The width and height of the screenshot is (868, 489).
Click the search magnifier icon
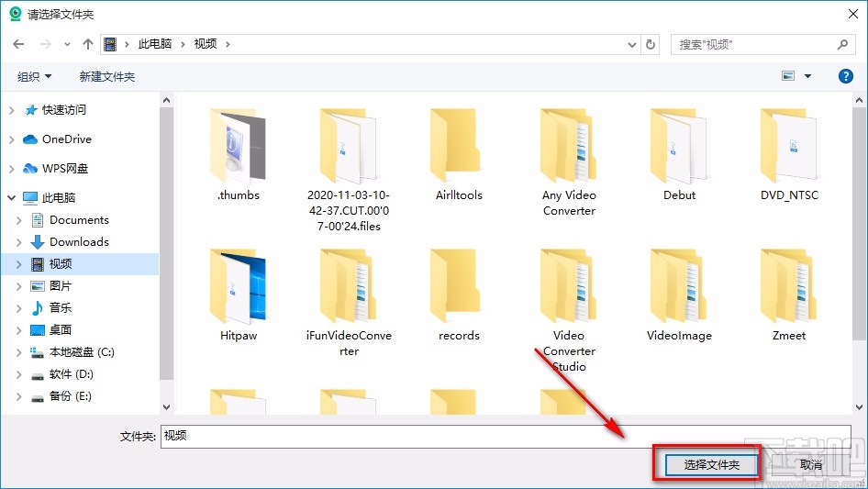pos(842,44)
